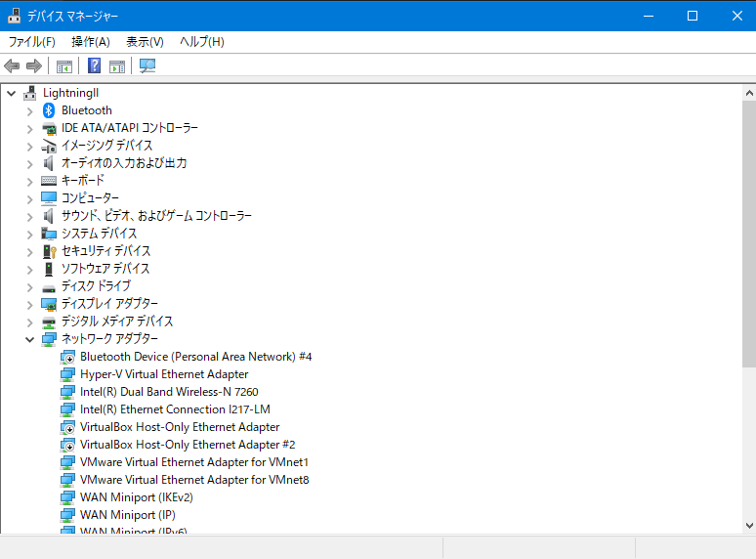Select WAN Miniport (IP) entry

click(128, 515)
